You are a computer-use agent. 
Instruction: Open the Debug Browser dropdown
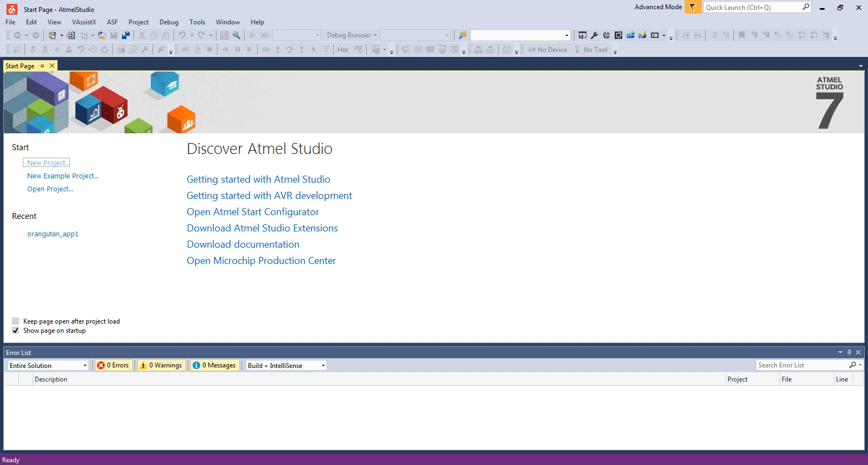coord(352,35)
